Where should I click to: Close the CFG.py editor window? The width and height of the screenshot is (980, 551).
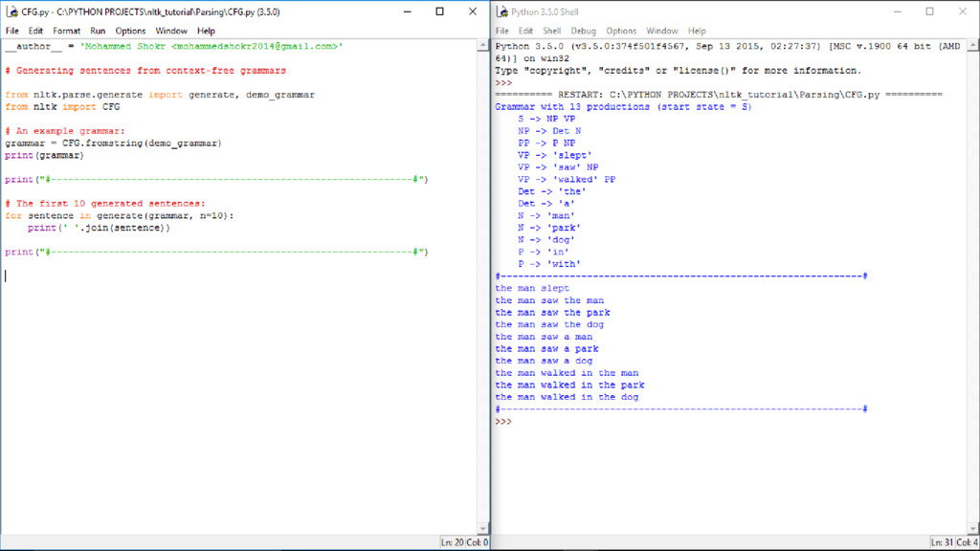coord(469,11)
